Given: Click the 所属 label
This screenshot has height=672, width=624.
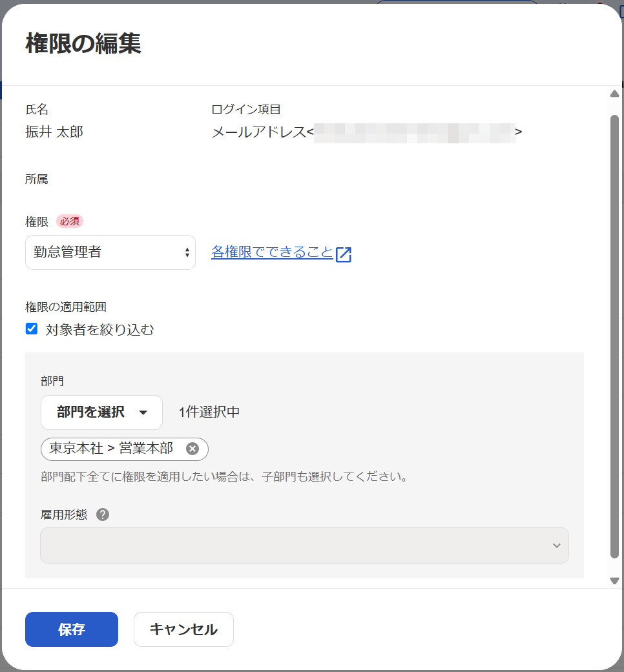Looking at the screenshot, I should coord(37,179).
